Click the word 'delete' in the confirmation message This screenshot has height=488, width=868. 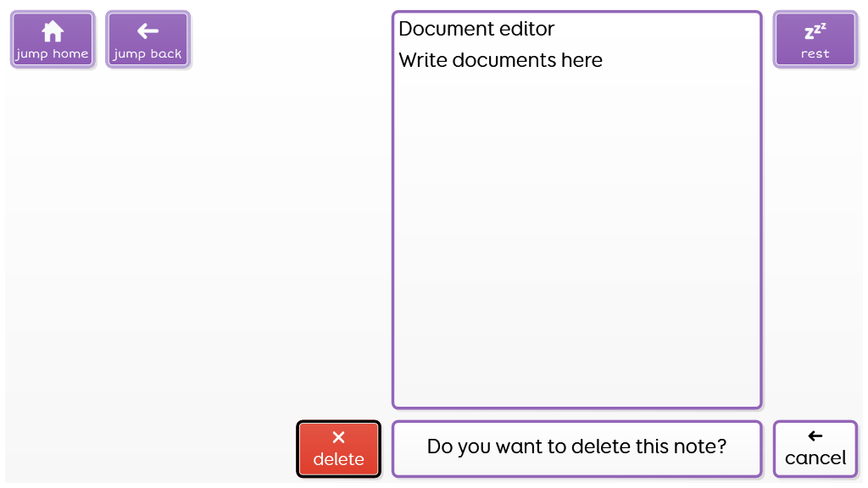point(599,446)
